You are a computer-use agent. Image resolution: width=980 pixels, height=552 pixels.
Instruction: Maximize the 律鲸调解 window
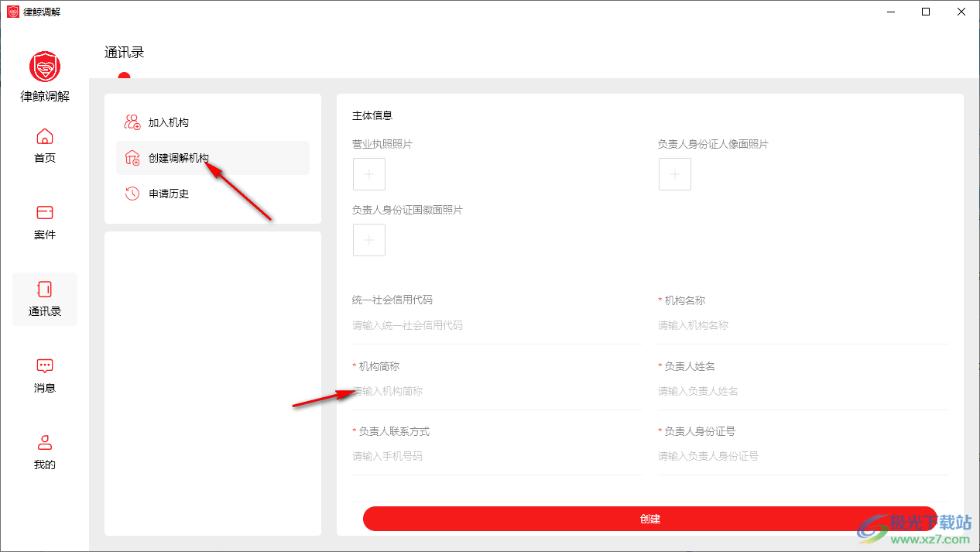tap(926, 12)
